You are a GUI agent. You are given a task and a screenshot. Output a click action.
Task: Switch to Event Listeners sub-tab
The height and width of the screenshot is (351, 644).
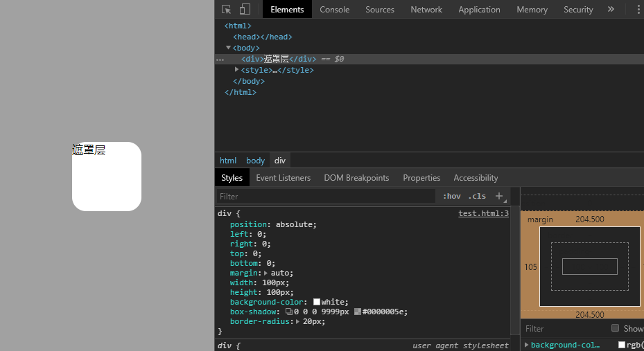283,177
